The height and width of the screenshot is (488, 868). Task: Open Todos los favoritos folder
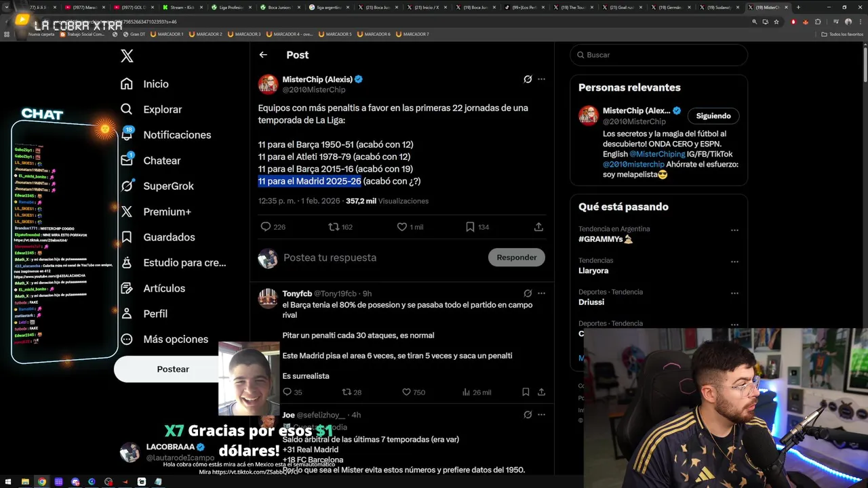click(x=842, y=34)
